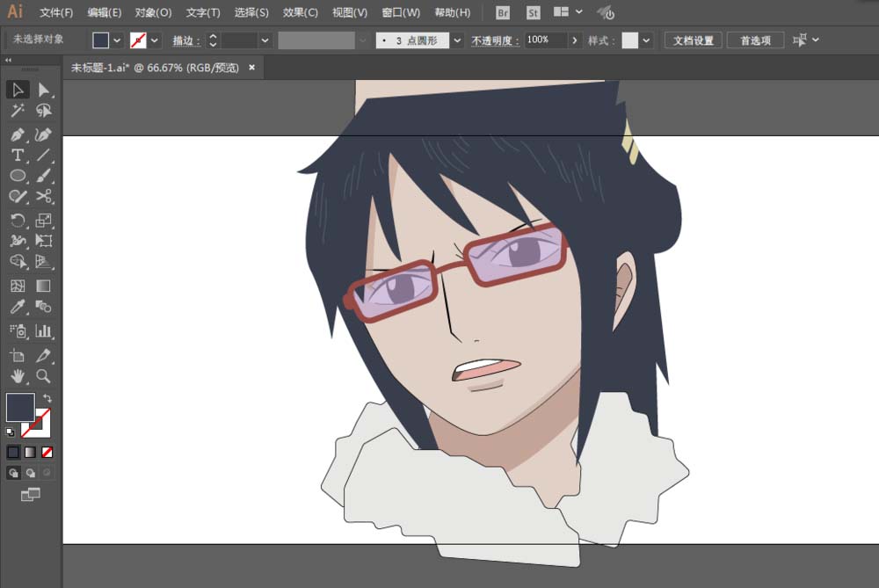879x588 pixels.
Task: Set paint mode to Gradient
Action: coord(30,452)
